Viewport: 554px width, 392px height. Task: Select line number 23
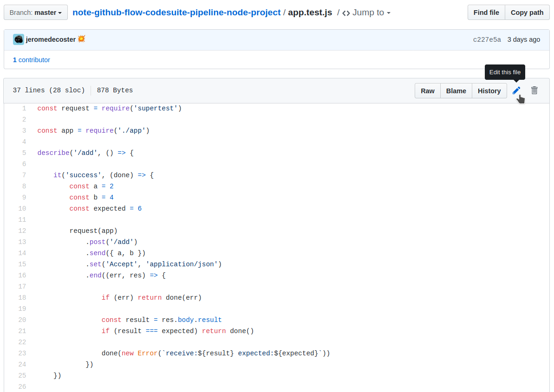point(22,353)
